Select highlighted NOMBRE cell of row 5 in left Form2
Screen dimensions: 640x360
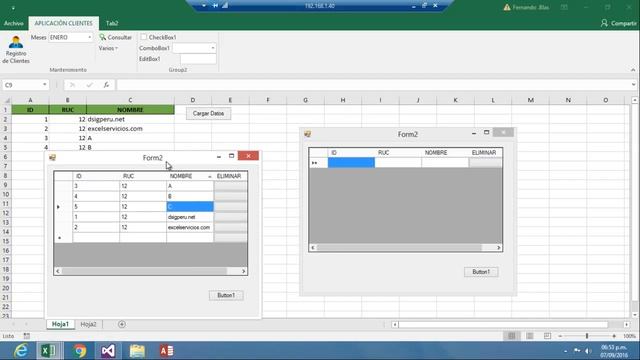190,207
